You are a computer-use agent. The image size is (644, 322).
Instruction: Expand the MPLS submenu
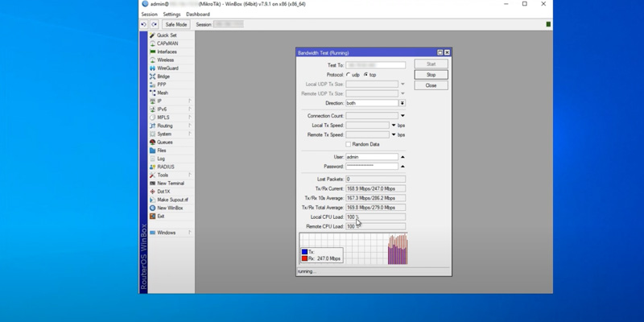190,118
